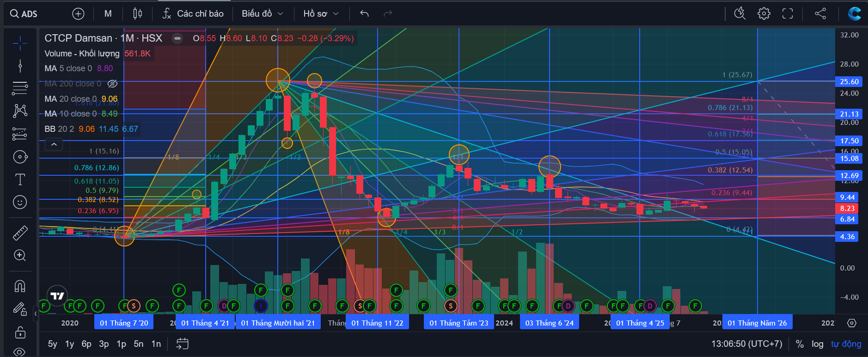This screenshot has height=357, width=868.
Task: Open Các chỉ báo indicators dialog
Action: (x=193, y=14)
